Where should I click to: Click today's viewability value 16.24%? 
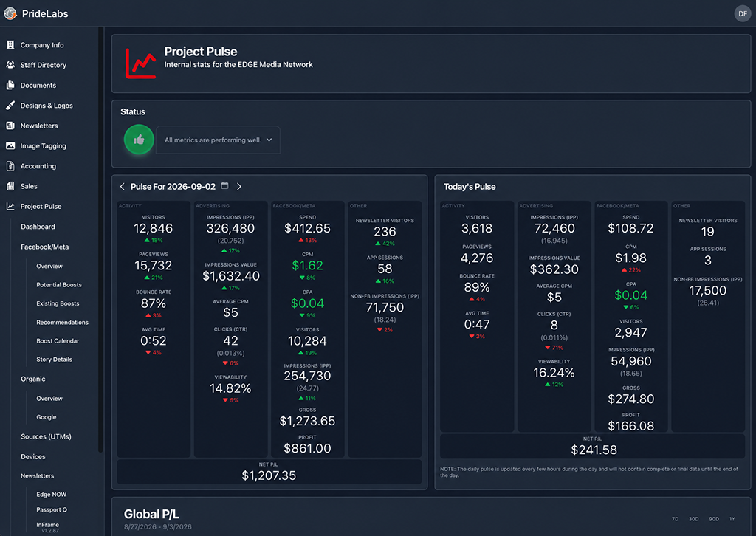point(554,373)
